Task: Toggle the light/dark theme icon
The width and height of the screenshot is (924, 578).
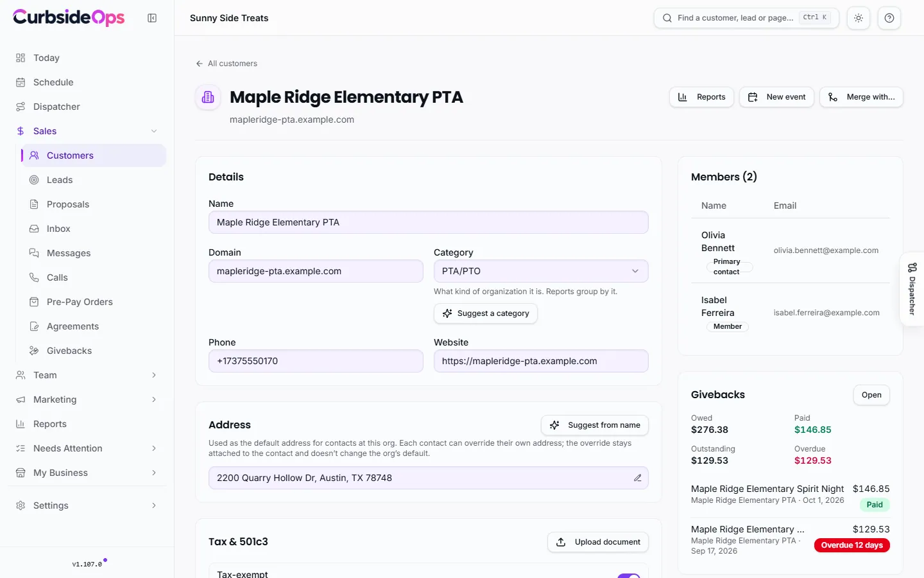Action: coord(859,18)
